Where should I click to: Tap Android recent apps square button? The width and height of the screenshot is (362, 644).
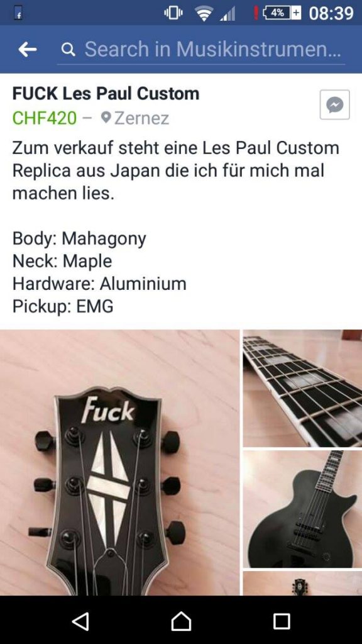point(282,621)
